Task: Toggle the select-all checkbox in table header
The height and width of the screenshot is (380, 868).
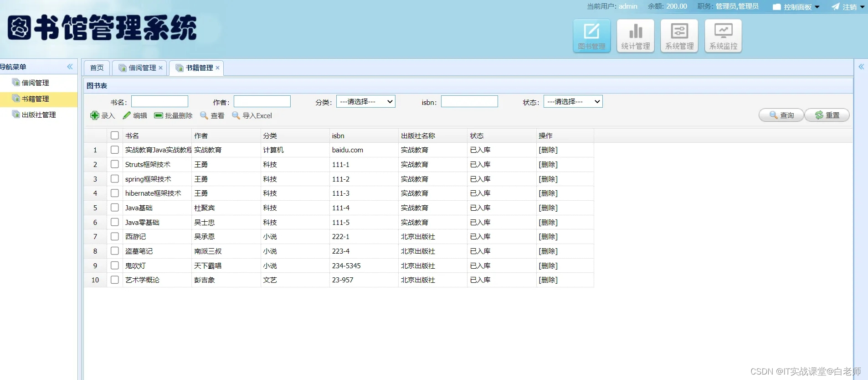Action: coord(115,135)
